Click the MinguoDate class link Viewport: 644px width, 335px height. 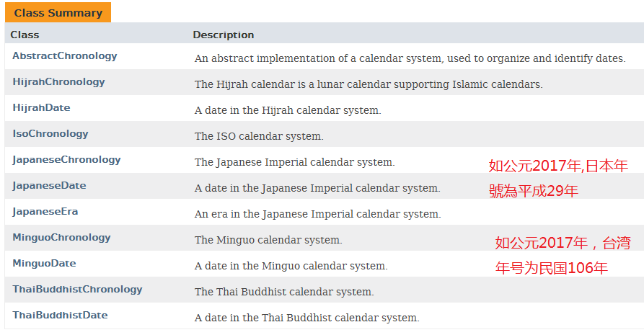tap(44, 263)
